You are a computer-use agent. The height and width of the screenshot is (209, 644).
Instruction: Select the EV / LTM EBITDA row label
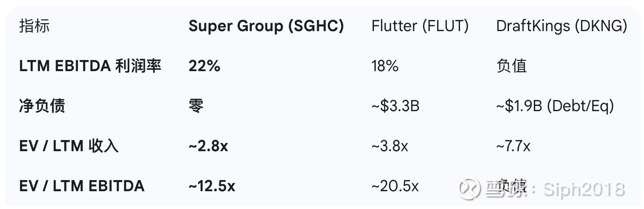point(82,186)
